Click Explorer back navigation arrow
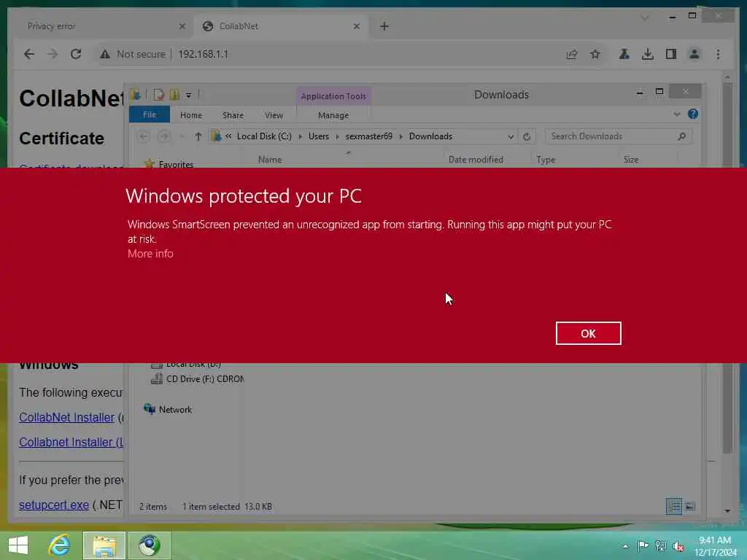This screenshot has width=747, height=560. 143,136
